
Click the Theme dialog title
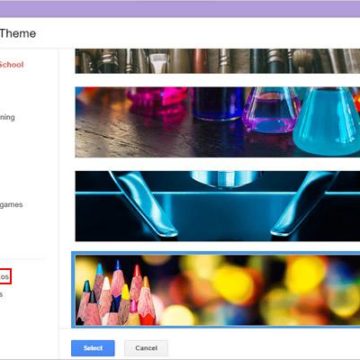click(x=18, y=34)
